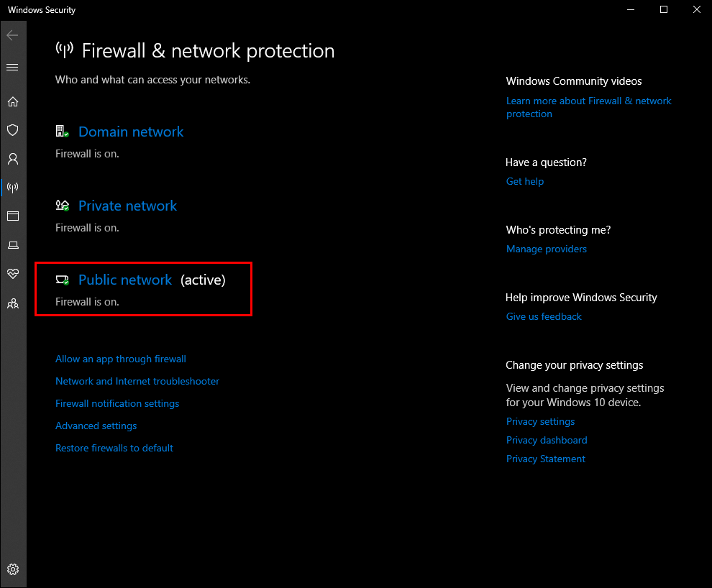Open Advanced settings link
The height and width of the screenshot is (588, 712).
(96, 426)
